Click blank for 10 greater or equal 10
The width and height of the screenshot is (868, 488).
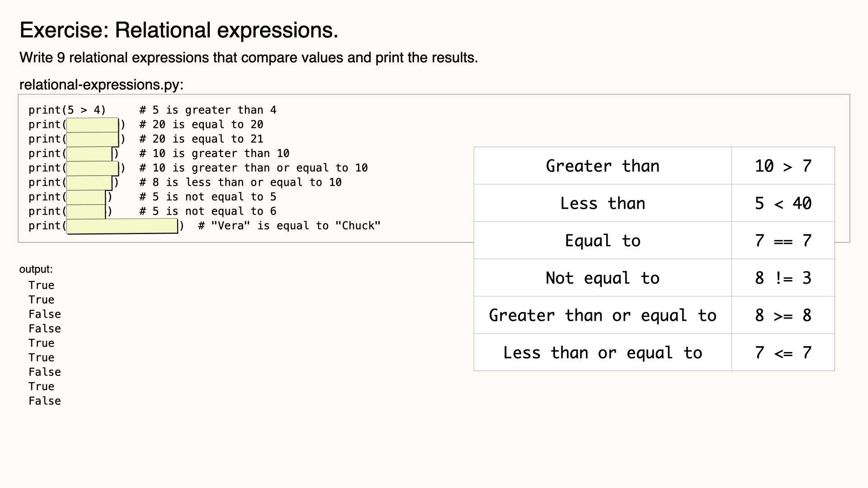[x=93, y=168]
